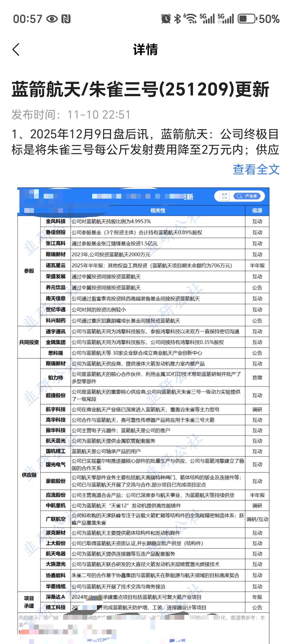Tap the 官微 source cell
291x644 pixels.
(x=257, y=378)
